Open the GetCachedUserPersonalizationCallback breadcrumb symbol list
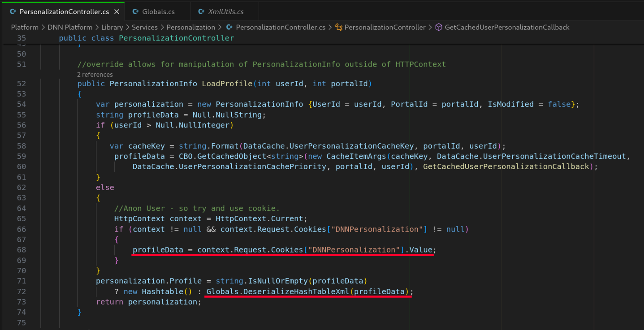Image resolution: width=644 pixels, height=330 pixels. pyautogui.click(x=507, y=27)
